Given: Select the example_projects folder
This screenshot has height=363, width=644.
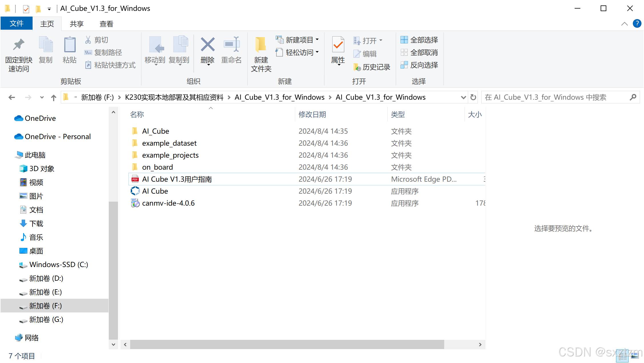Looking at the screenshot, I should [x=170, y=155].
